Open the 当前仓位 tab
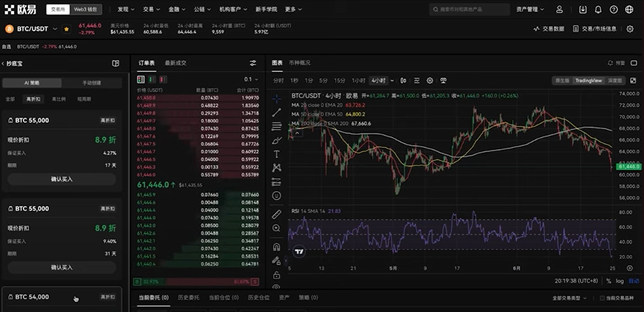The width and height of the screenshot is (644, 312). coord(224,298)
